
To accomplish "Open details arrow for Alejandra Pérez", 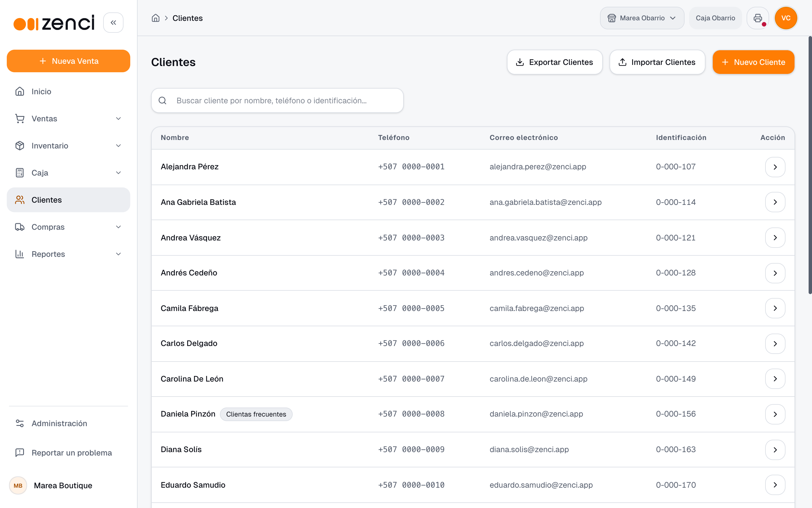I will (775, 167).
